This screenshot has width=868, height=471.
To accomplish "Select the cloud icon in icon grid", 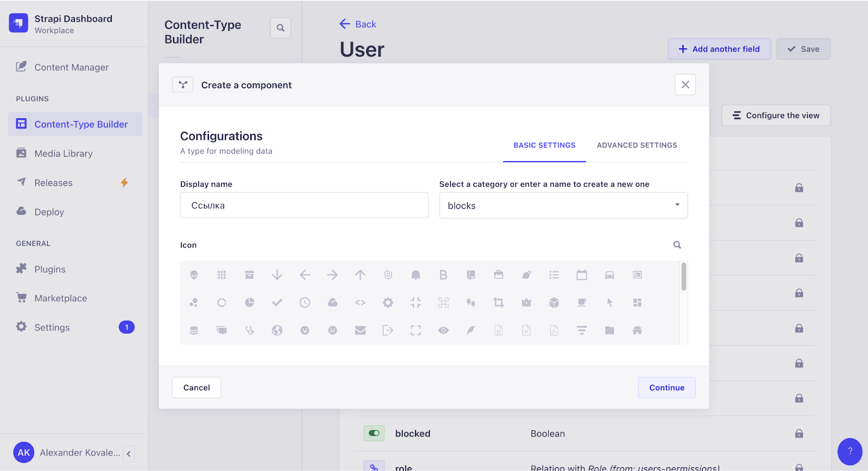I will (x=333, y=303).
